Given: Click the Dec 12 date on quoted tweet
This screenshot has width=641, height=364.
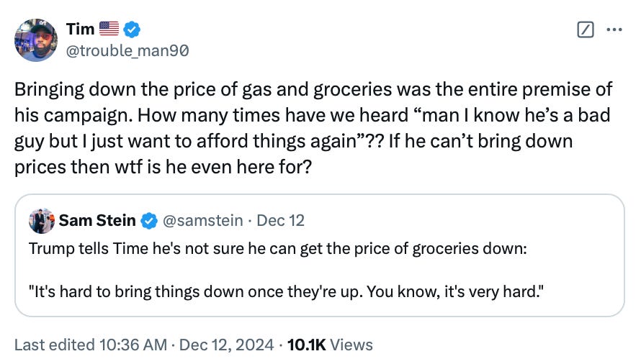Looking at the screenshot, I should coord(280,221).
